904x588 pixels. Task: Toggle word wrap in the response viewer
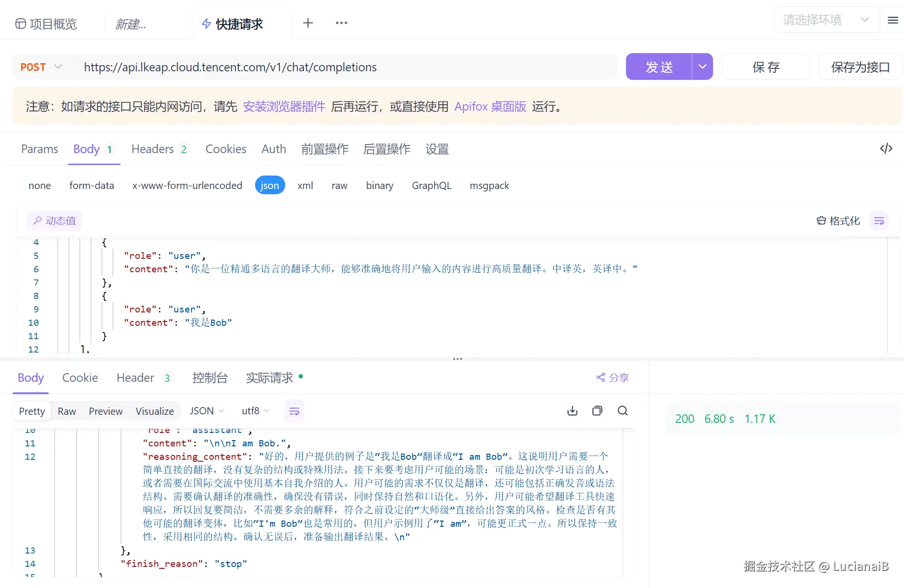click(294, 411)
